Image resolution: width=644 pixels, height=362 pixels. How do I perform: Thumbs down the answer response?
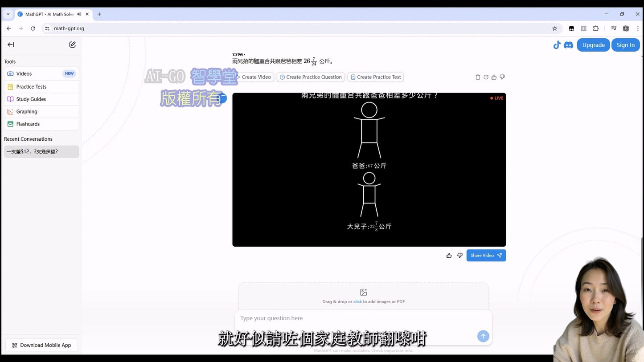502,77
